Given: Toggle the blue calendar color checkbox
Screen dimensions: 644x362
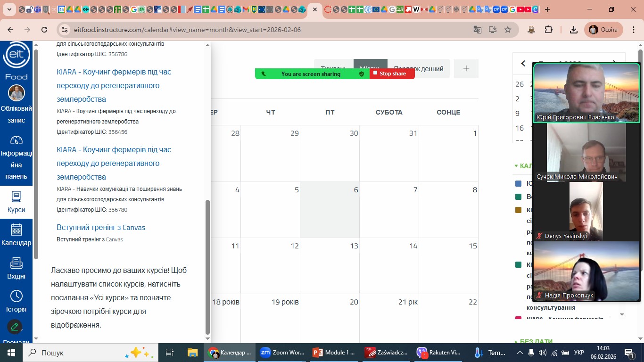Looking at the screenshot, I should coord(519,183).
